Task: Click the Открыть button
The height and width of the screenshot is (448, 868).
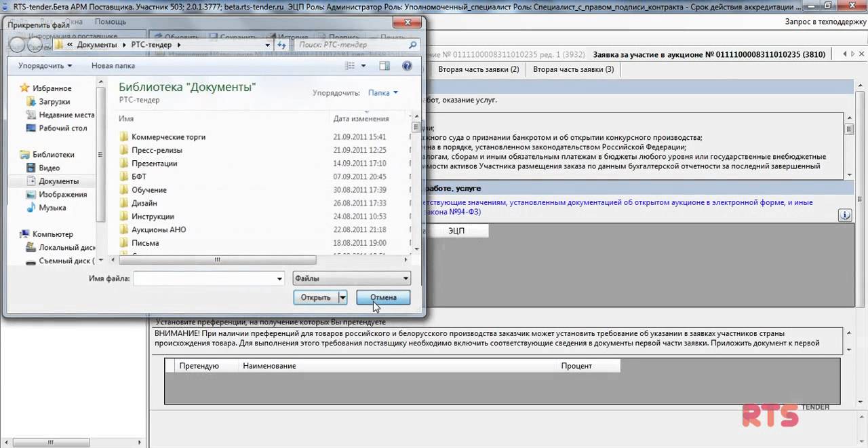Action: 316,297
